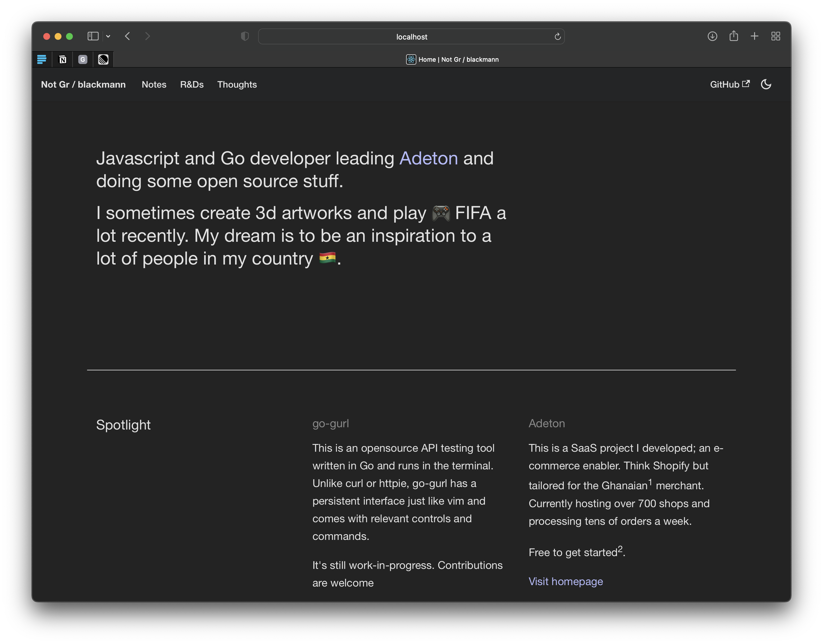Image resolution: width=823 pixels, height=644 pixels.
Task: Show the tab overview grid
Action: tap(775, 36)
